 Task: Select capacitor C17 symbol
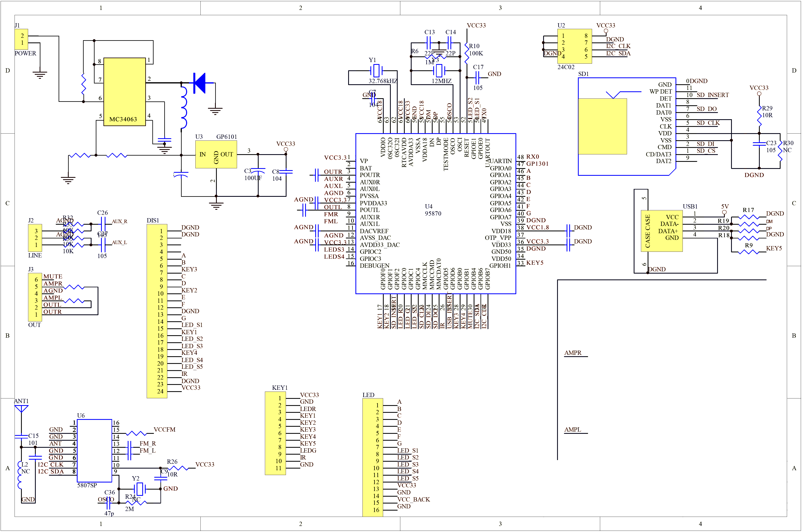tap(477, 78)
